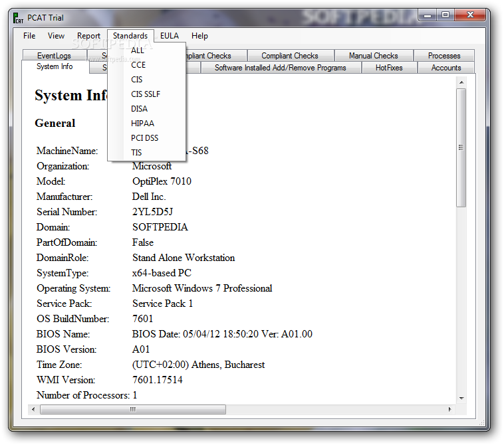Click the 'SOFTPEDIA' domain value

[160, 227]
